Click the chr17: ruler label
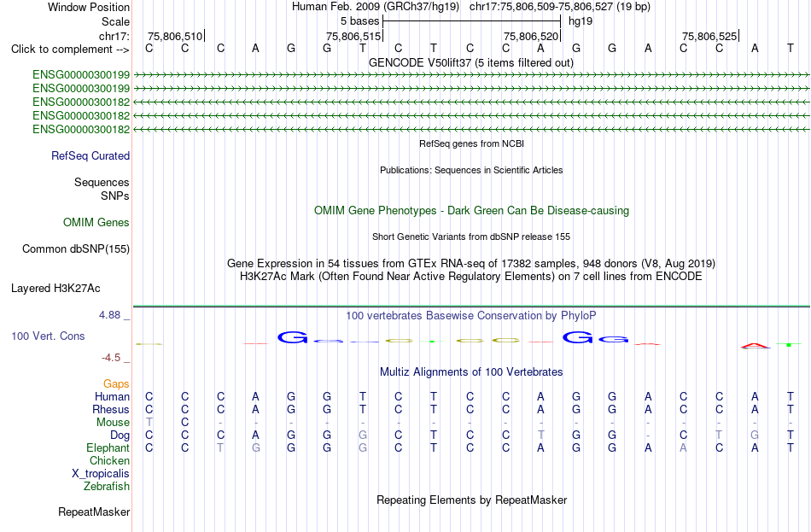Image resolution: width=811 pixels, height=532 pixels. [114, 36]
